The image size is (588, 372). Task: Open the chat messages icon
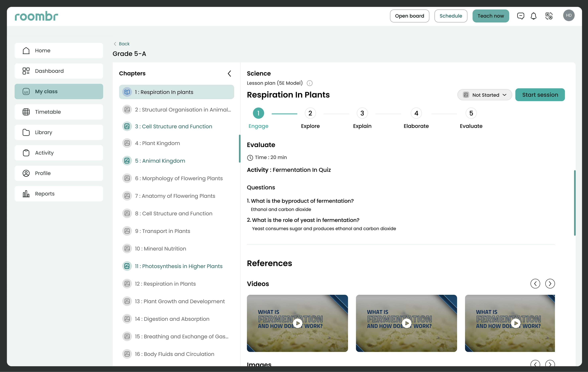[520, 16]
